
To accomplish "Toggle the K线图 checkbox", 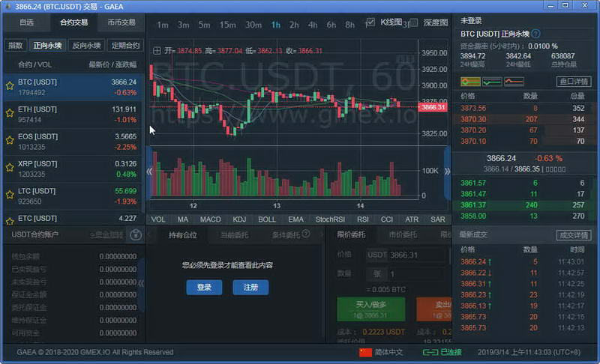I will [x=370, y=22].
